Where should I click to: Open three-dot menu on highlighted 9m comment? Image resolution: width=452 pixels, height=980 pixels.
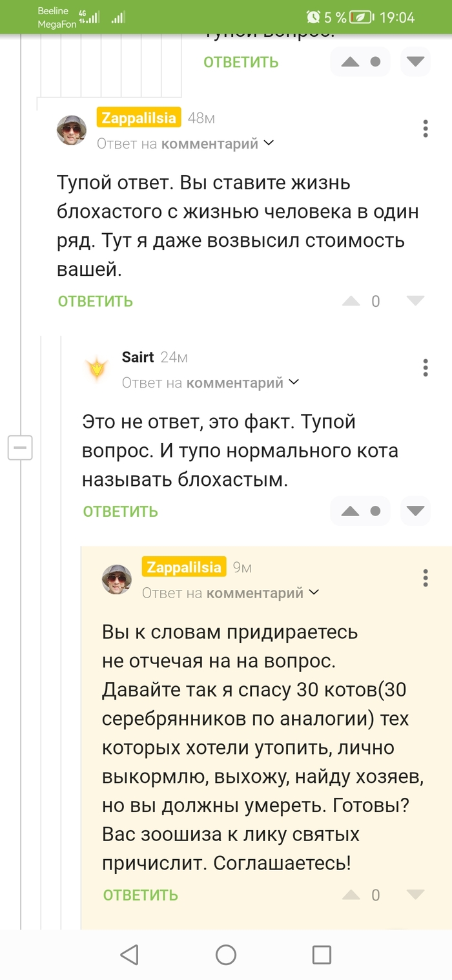click(x=426, y=578)
